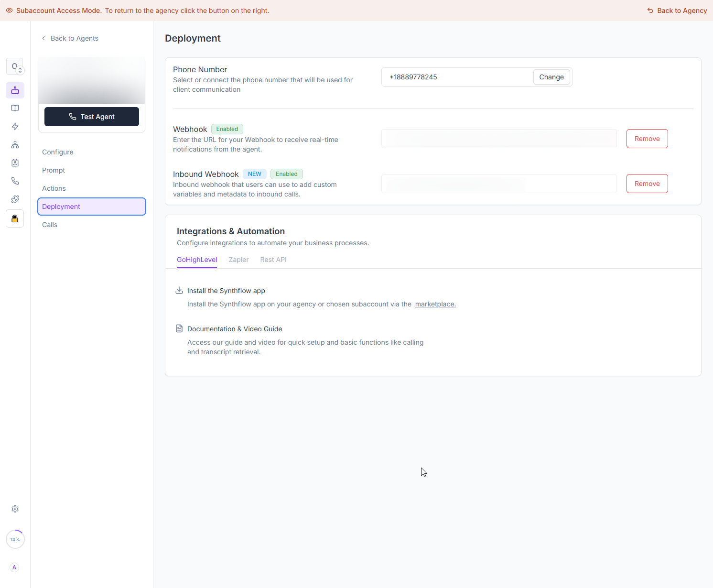Open the user avatar 'A' menu
Image resolution: width=713 pixels, height=588 pixels.
click(14, 567)
